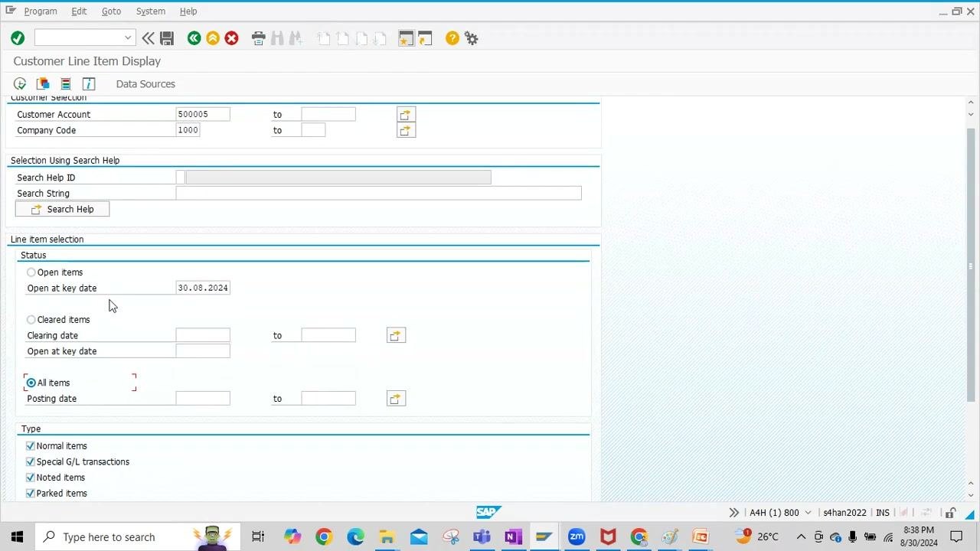
Task: Show hidden icons in system tray
Action: coord(801,537)
